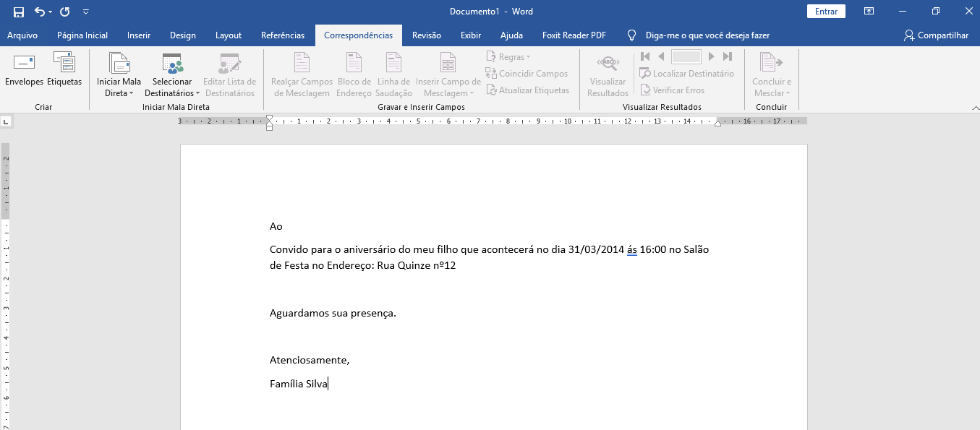
Task: Click the Compartilhar share button
Action: click(x=936, y=35)
